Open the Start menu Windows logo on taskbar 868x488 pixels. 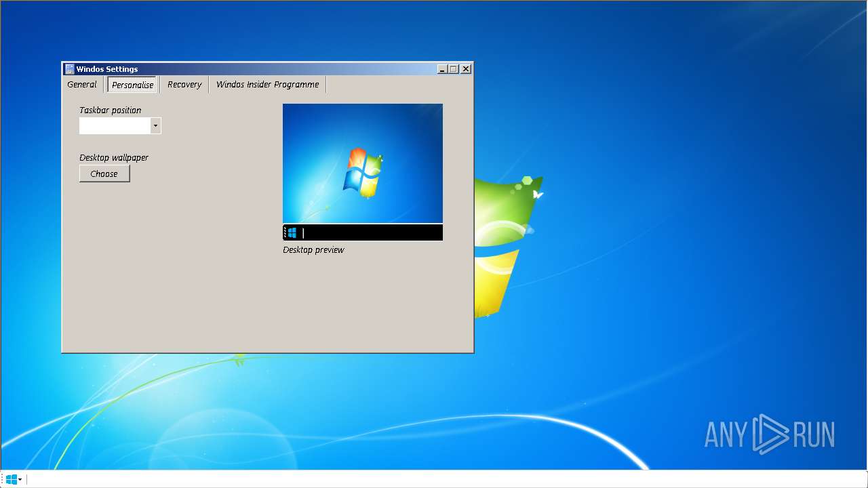pos(11,479)
